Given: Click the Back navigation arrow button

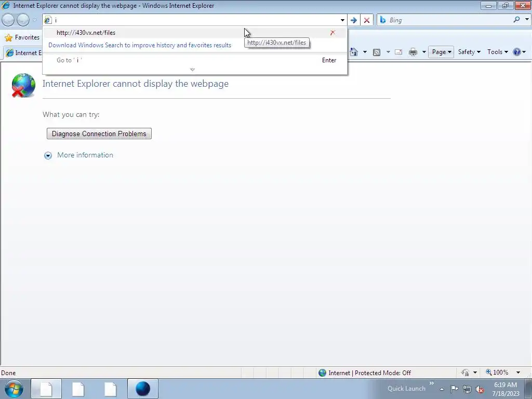Looking at the screenshot, I should click(8, 20).
